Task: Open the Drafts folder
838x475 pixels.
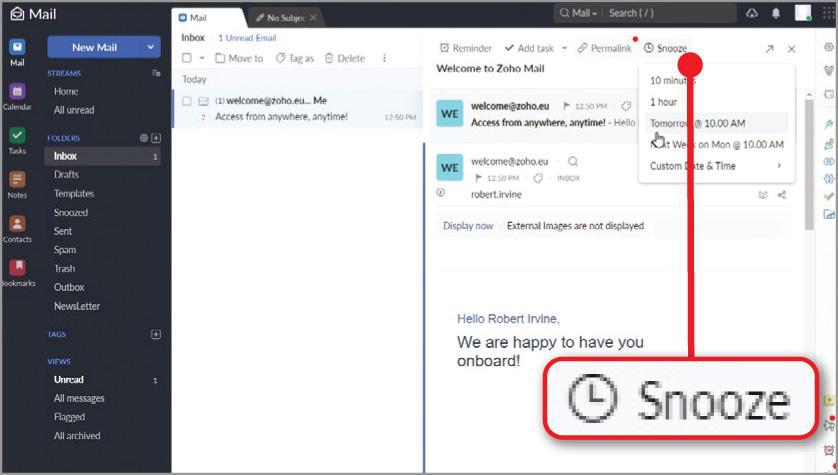Action: (x=66, y=175)
